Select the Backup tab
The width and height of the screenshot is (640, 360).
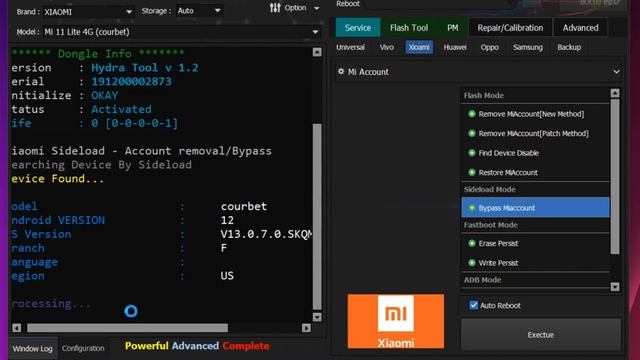coord(569,47)
